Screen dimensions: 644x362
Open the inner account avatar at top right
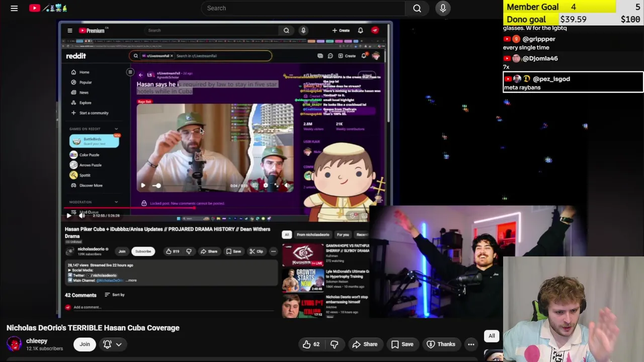[375, 31]
